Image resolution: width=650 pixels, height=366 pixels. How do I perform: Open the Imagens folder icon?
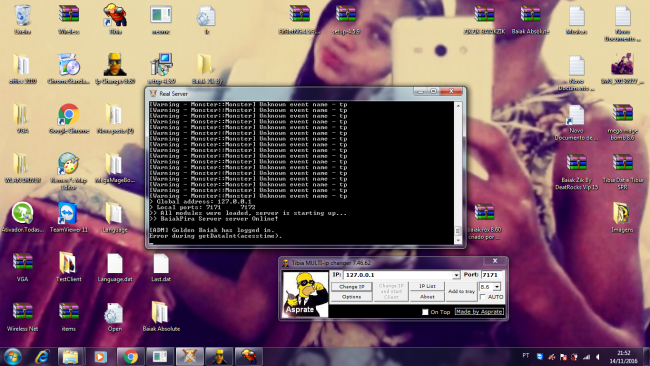click(622, 217)
